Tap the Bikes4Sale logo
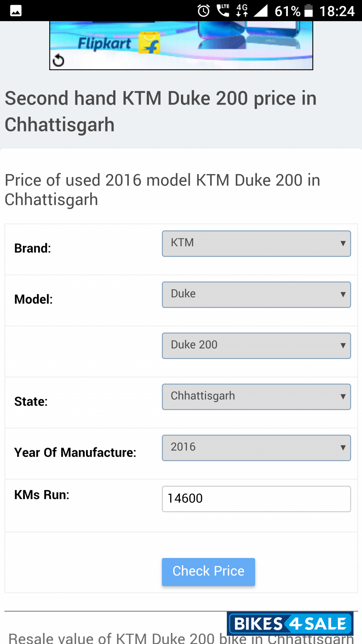The height and width of the screenshot is (644, 362). click(290, 624)
